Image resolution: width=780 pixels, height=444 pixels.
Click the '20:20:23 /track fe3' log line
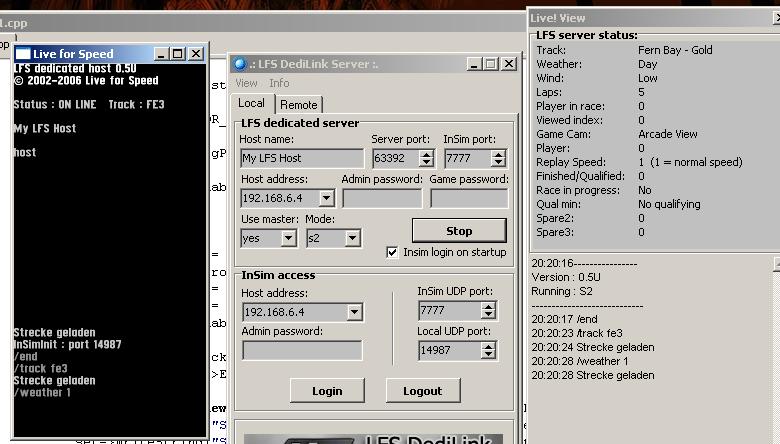(x=577, y=333)
